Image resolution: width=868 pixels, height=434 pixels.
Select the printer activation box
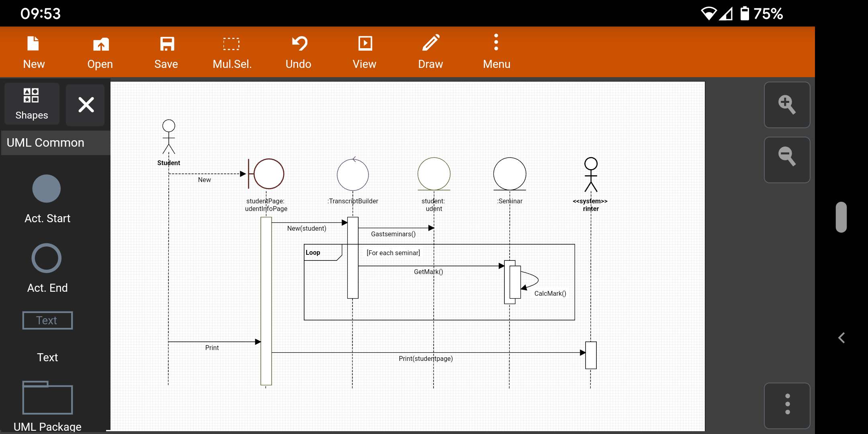point(591,355)
